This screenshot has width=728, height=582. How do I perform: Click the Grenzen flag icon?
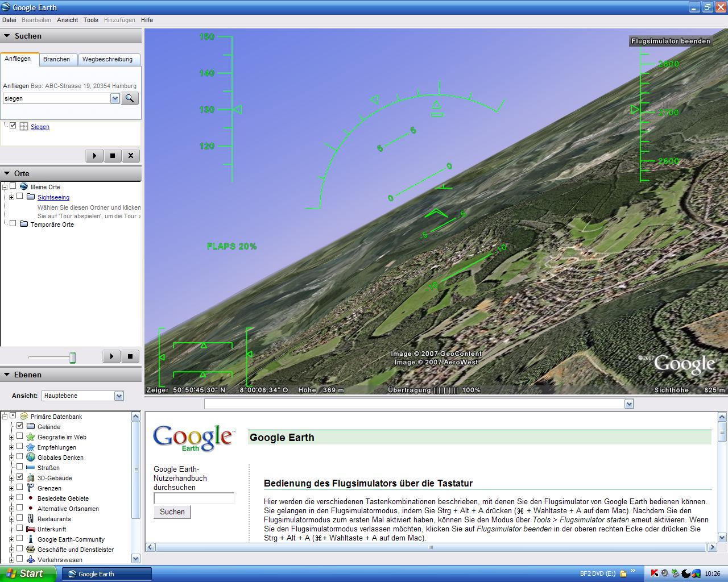click(31, 488)
